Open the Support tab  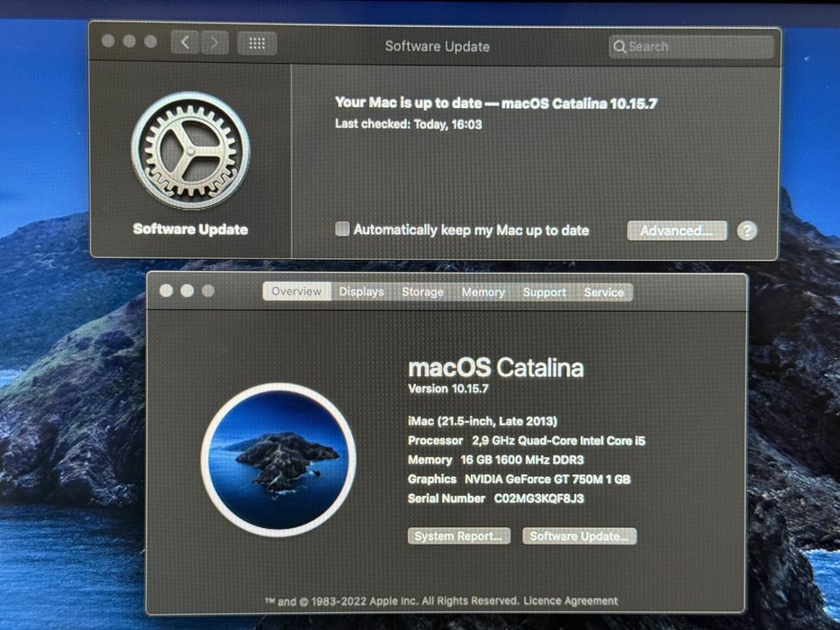pos(545,292)
